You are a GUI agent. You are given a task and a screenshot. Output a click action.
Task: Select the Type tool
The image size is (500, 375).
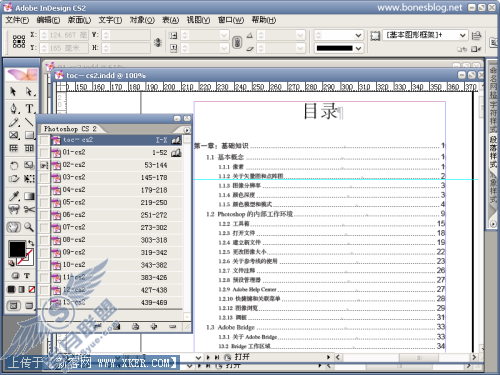tap(29, 108)
